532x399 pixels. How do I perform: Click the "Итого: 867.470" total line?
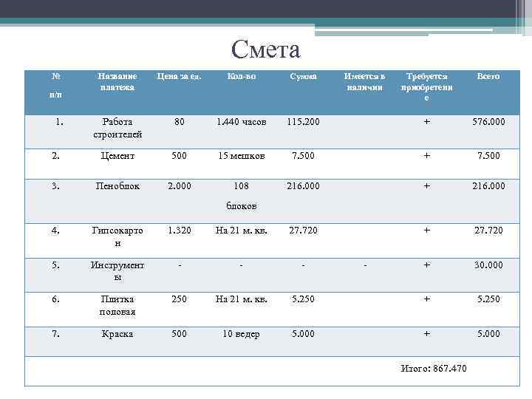434,369
